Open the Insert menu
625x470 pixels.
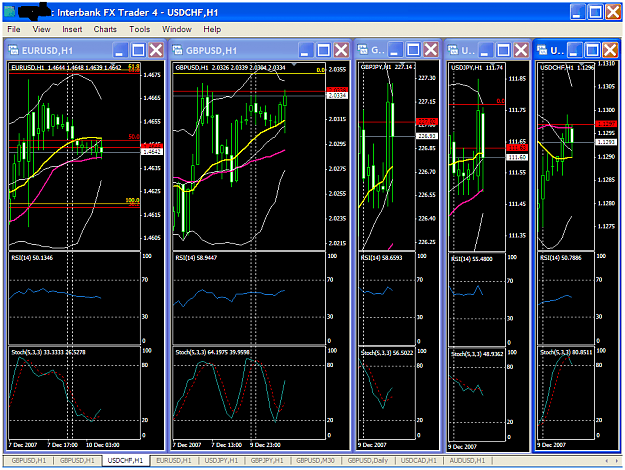click(72, 29)
